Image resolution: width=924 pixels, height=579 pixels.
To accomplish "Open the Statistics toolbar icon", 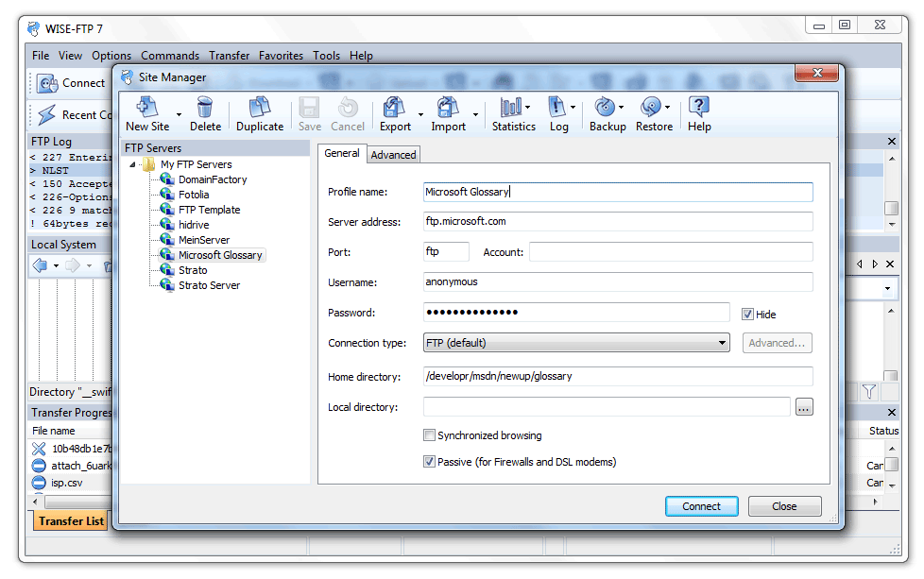I will (511, 107).
